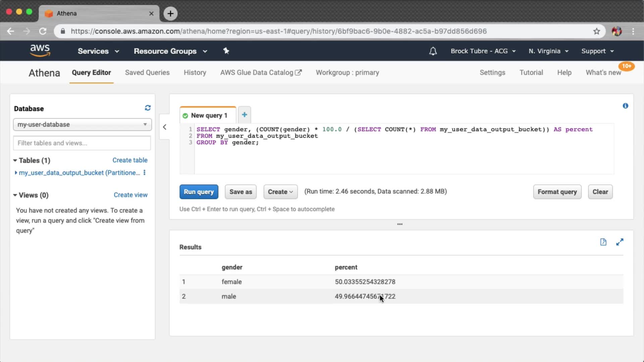Open the my-user-database dropdown
The height and width of the screenshot is (362, 644).
(x=82, y=124)
